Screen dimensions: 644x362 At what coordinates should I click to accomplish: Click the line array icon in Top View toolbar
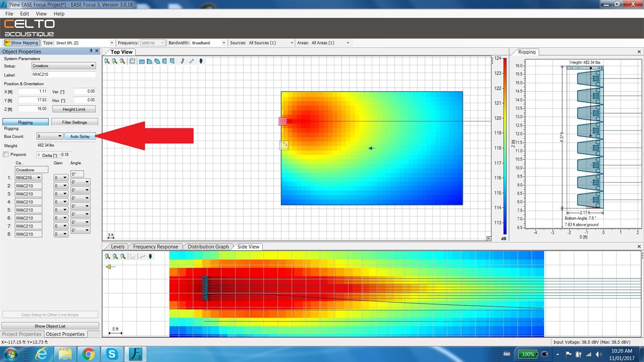tap(182, 61)
